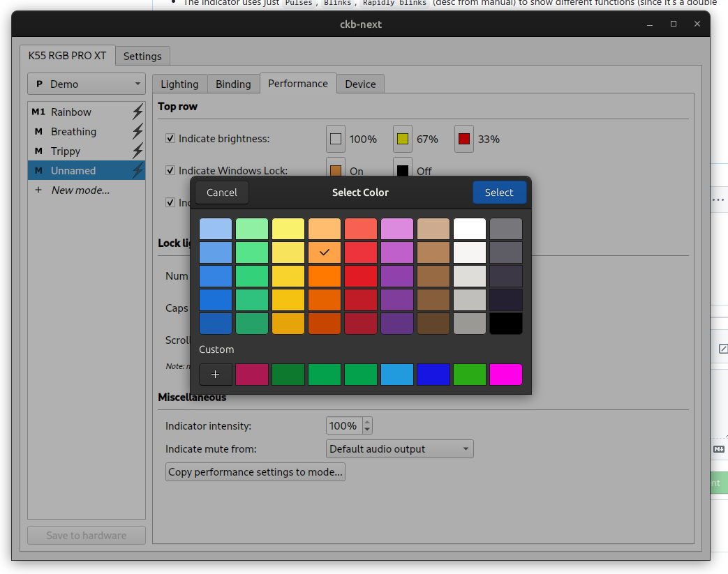
Task: Toggle Indicate Windows Lock checkbox
Action: click(170, 170)
